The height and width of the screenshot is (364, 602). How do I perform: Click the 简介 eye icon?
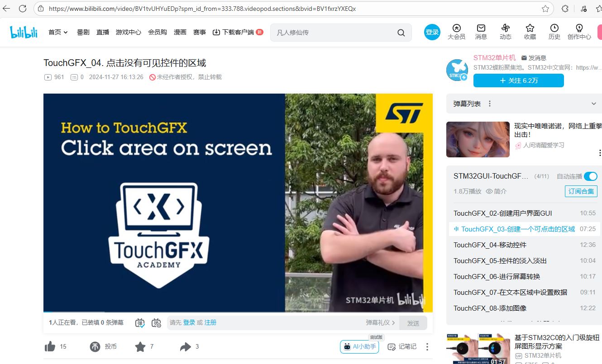[x=489, y=191]
